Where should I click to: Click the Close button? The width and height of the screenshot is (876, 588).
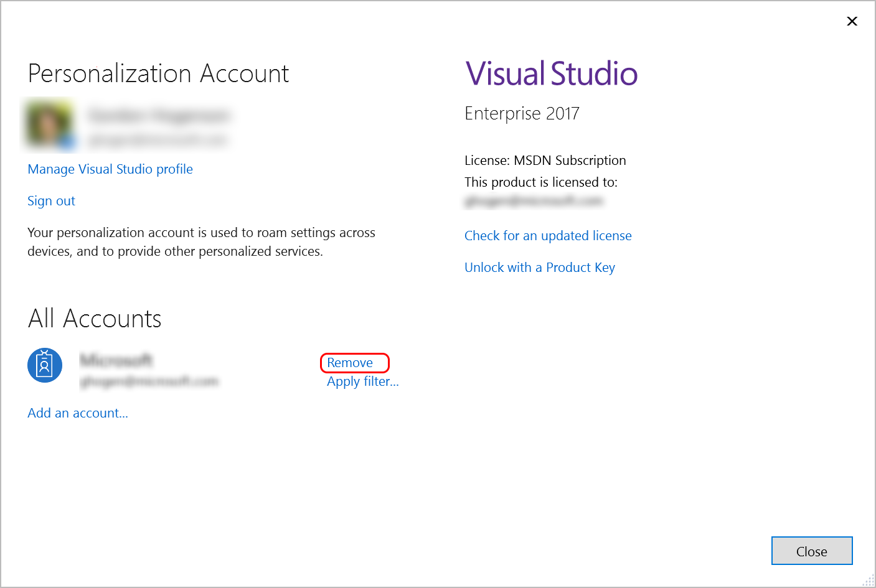tap(811, 551)
